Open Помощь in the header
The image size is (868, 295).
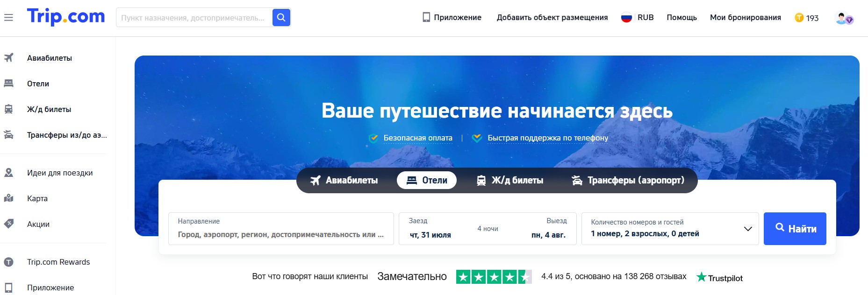pyautogui.click(x=681, y=17)
